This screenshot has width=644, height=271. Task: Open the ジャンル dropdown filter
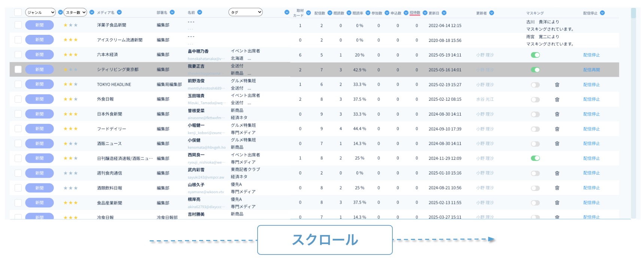click(x=40, y=12)
